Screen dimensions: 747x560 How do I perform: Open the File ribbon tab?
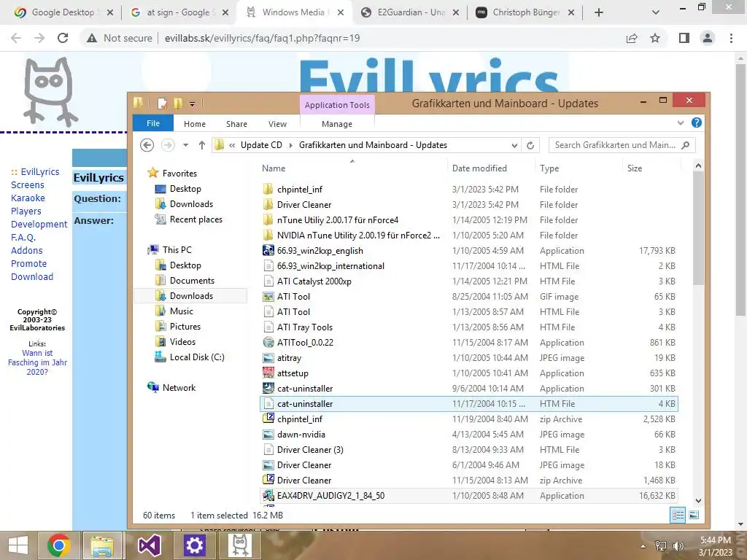coord(153,123)
